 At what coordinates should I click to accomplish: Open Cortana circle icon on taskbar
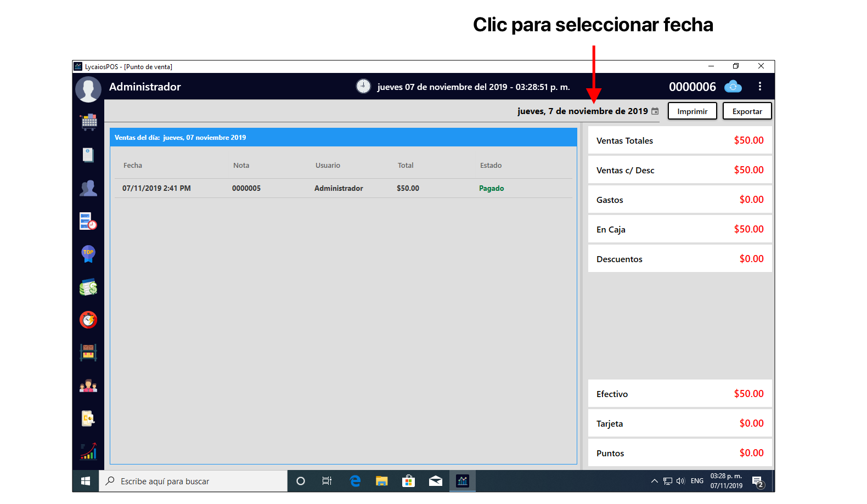click(x=300, y=481)
